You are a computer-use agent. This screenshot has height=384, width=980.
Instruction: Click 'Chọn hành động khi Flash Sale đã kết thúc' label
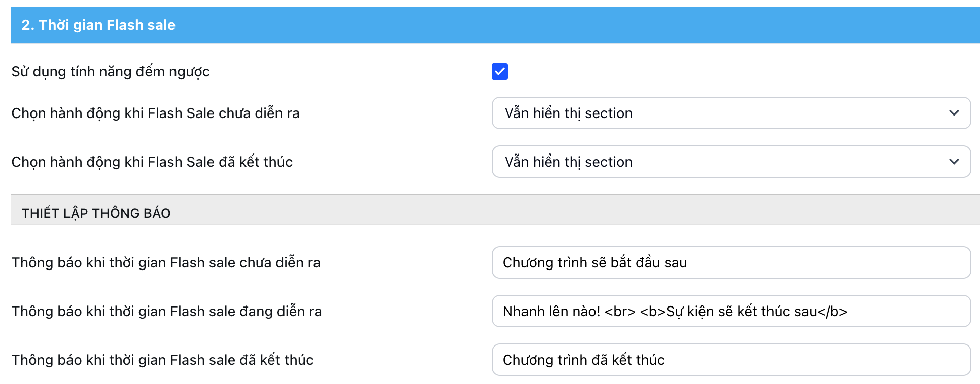coord(152,162)
